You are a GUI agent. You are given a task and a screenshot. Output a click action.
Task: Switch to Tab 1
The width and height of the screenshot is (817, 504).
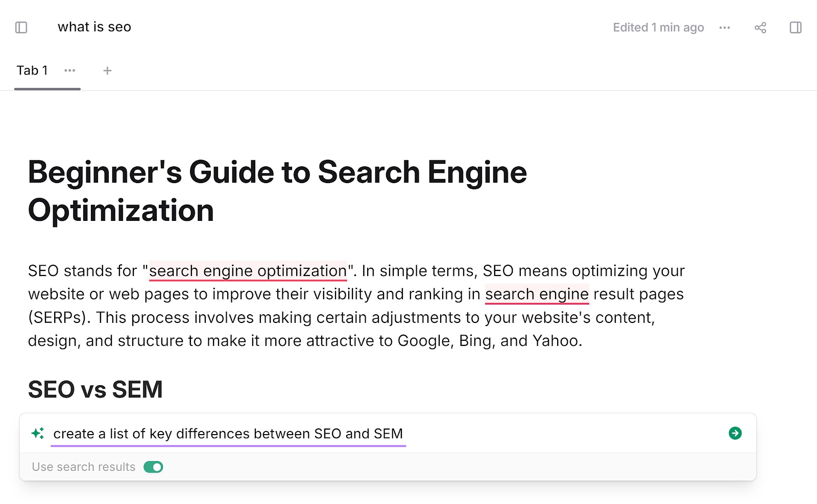pos(32,70)
